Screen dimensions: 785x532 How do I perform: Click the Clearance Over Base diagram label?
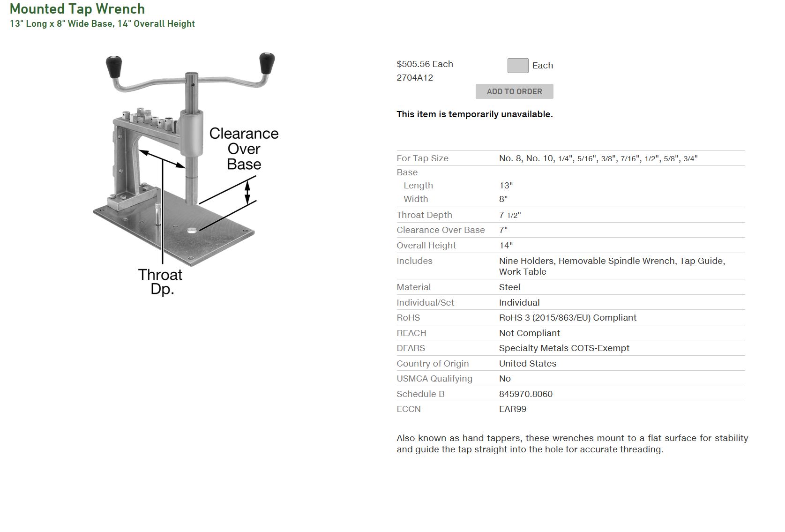coord(244,149)
